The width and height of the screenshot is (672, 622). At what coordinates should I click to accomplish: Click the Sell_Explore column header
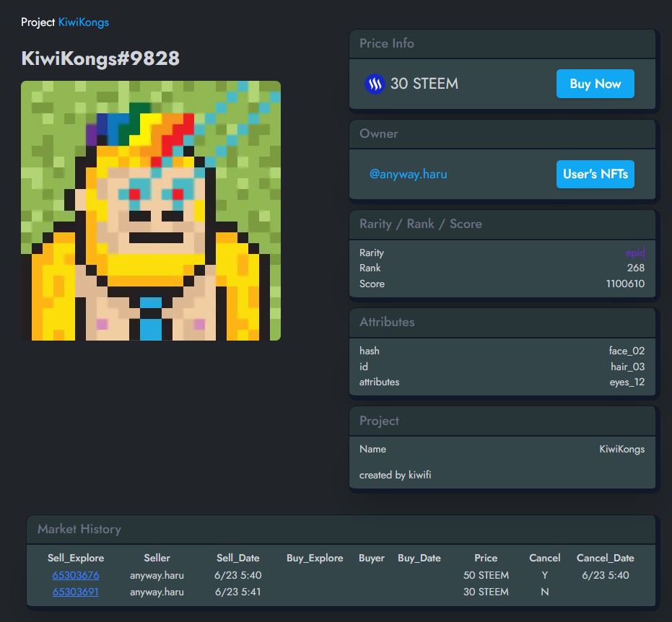pos(75,558)
